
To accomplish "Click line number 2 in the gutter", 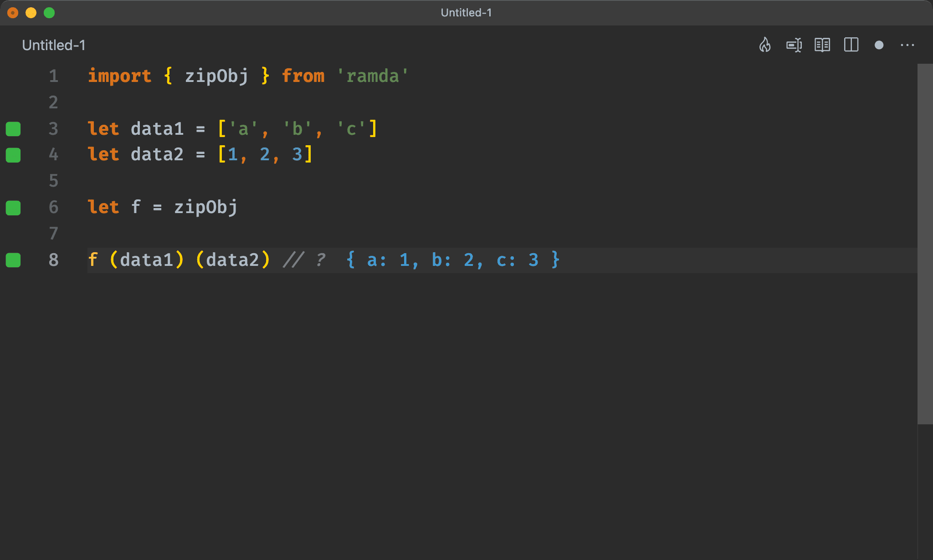I will 54,102.
